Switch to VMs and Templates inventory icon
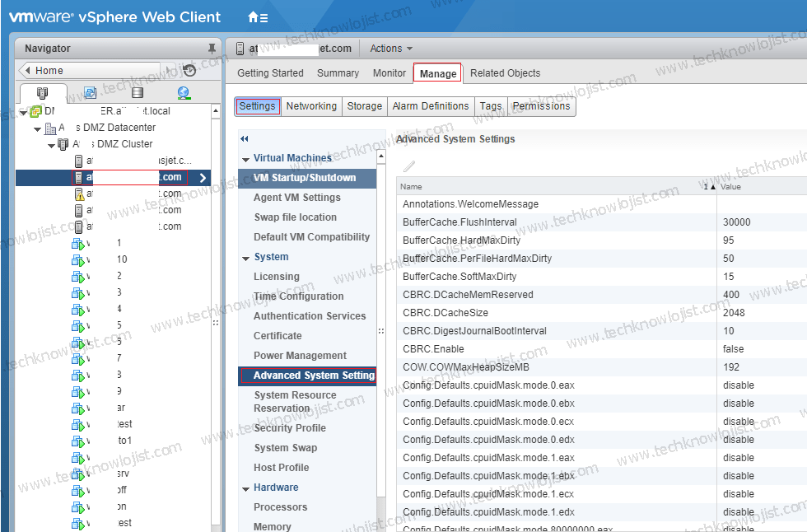Screen dimensions: 807x532 point(90,92)
